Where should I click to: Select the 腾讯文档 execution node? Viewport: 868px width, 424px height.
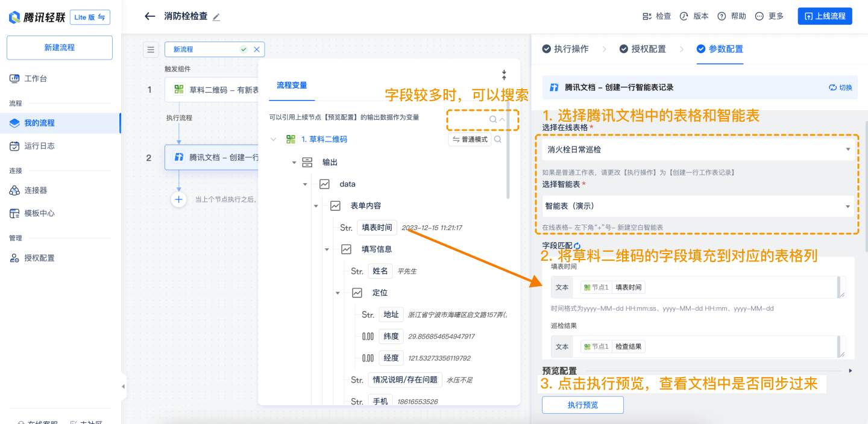point(212,157)
